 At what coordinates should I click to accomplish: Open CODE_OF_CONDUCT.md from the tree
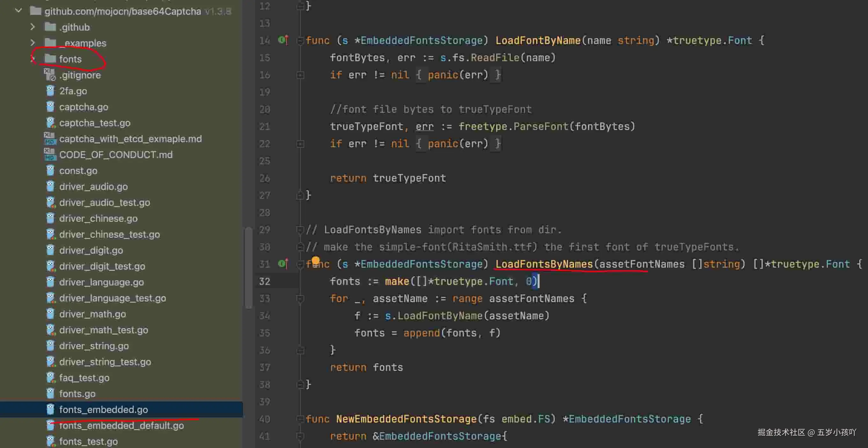[116, 155]
